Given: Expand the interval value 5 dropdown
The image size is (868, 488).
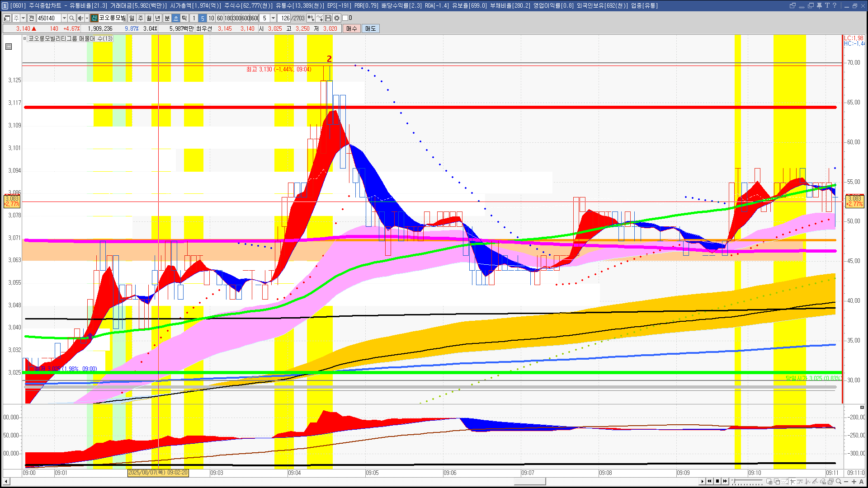Looking at the screenshot, I should (x=273, y=18).
